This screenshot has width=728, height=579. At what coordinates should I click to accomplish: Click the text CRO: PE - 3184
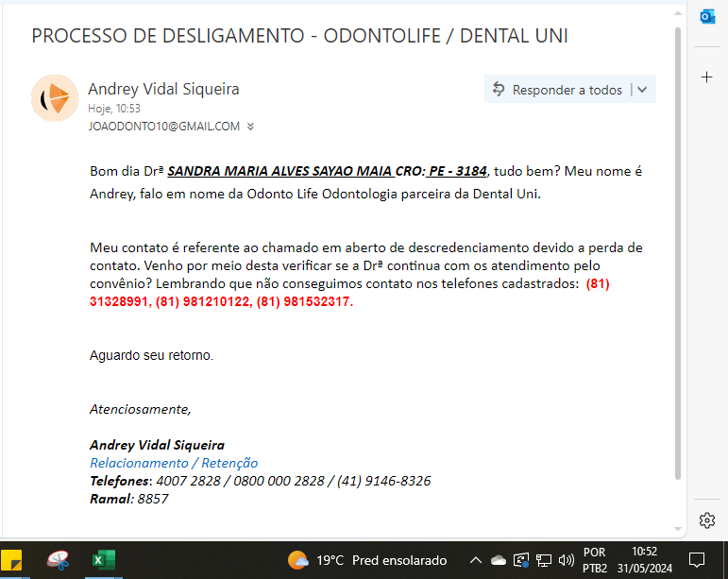click(x=441, y=171)
